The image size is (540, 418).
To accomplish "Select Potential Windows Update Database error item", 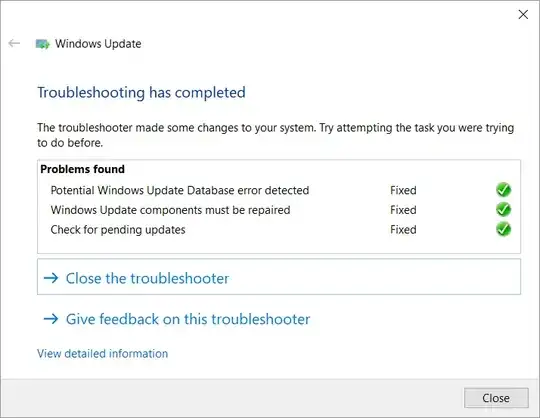I will (x=180, y=190).
